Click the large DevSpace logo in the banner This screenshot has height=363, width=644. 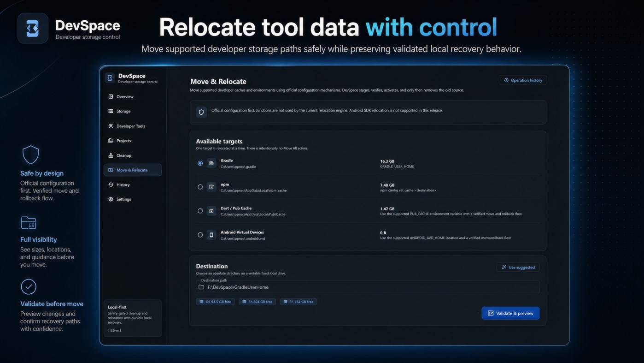coord(33,28)
